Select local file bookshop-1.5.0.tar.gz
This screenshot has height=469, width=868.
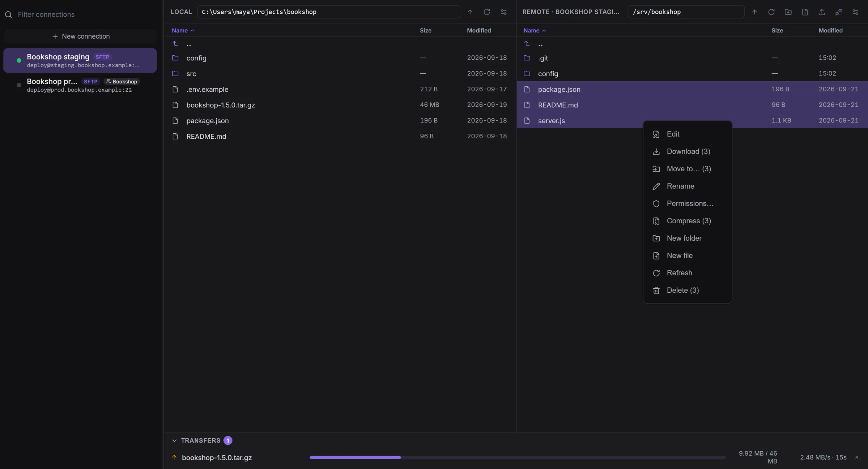click(340, 105)
